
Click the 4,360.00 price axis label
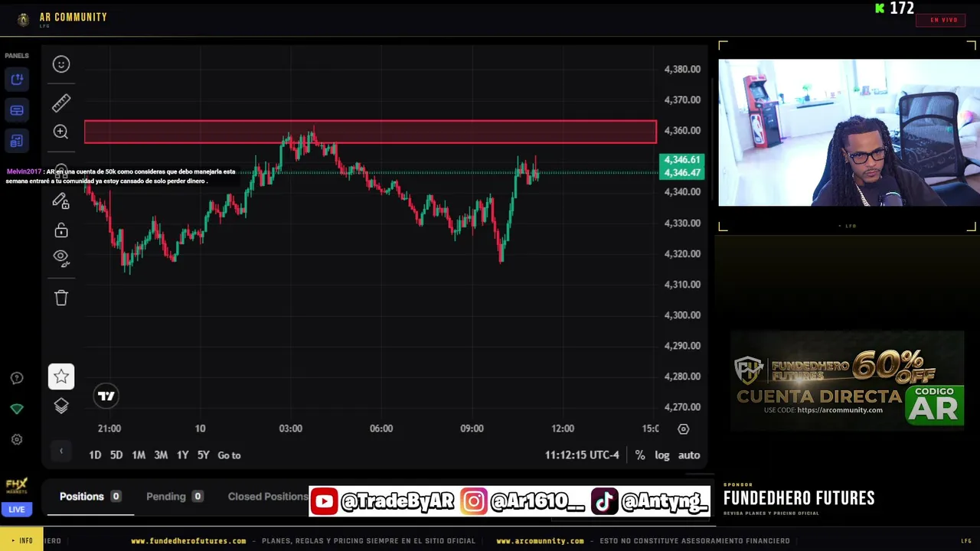(x=682, y=130)
